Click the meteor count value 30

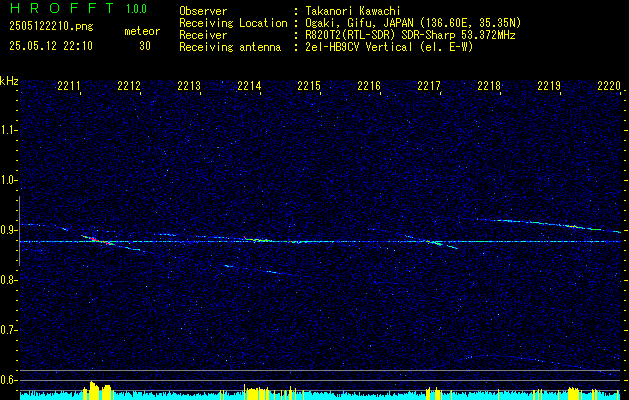click(145, 46)
